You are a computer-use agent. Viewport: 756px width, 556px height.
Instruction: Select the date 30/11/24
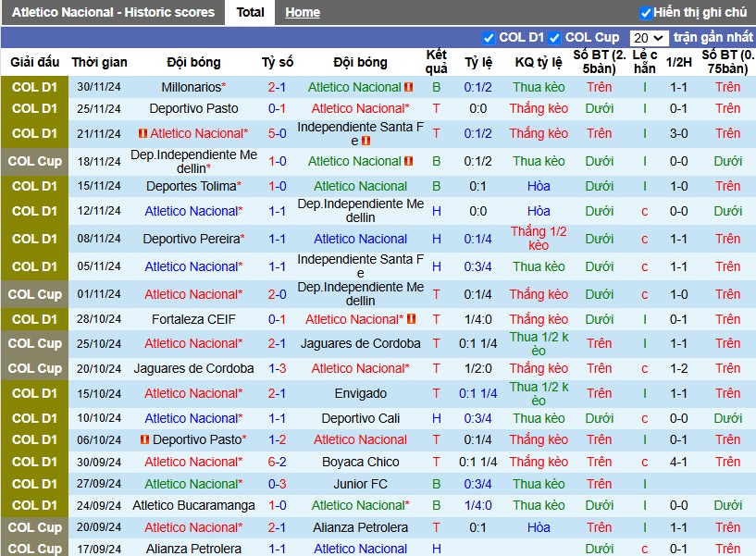tap(99, 87)
